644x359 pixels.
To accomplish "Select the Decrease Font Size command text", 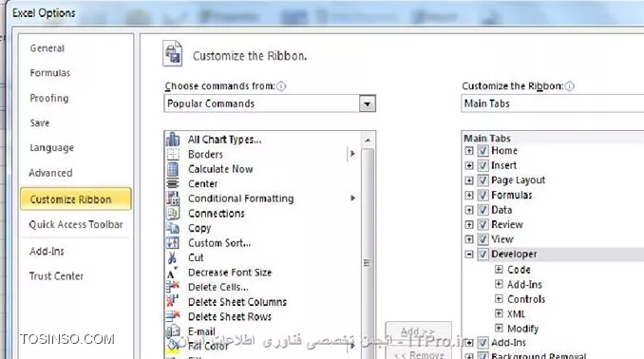I will [230, 273].
